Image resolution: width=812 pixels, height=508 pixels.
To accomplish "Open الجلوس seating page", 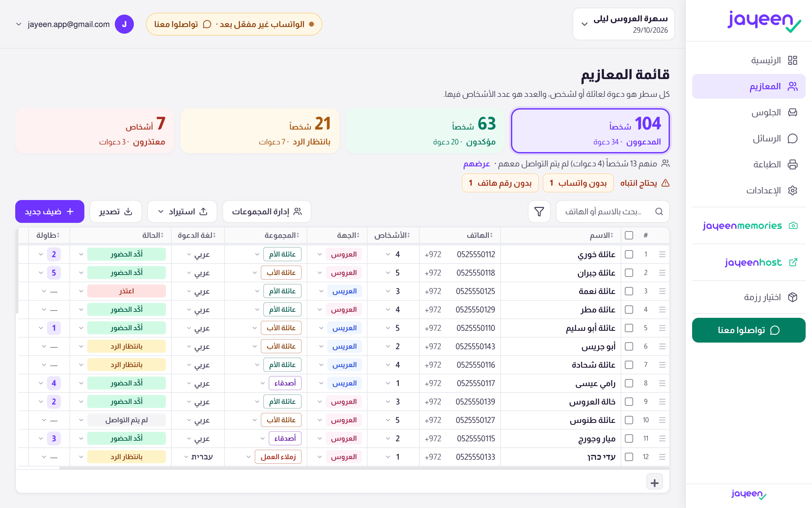I will 749,112.
